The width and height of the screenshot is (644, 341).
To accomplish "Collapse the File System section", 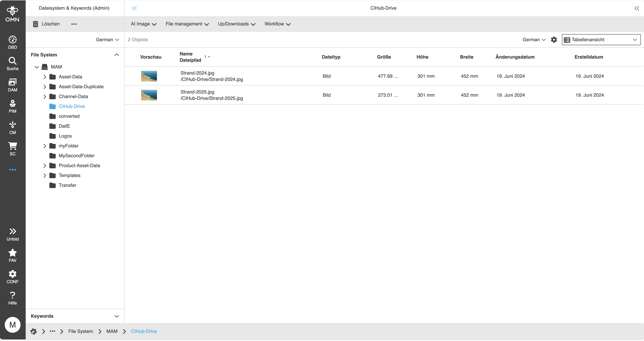I will click(x=116, y=55).
